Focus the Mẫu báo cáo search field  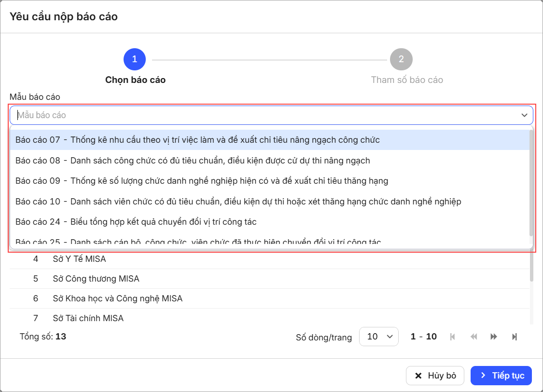[x=265, y=115]
